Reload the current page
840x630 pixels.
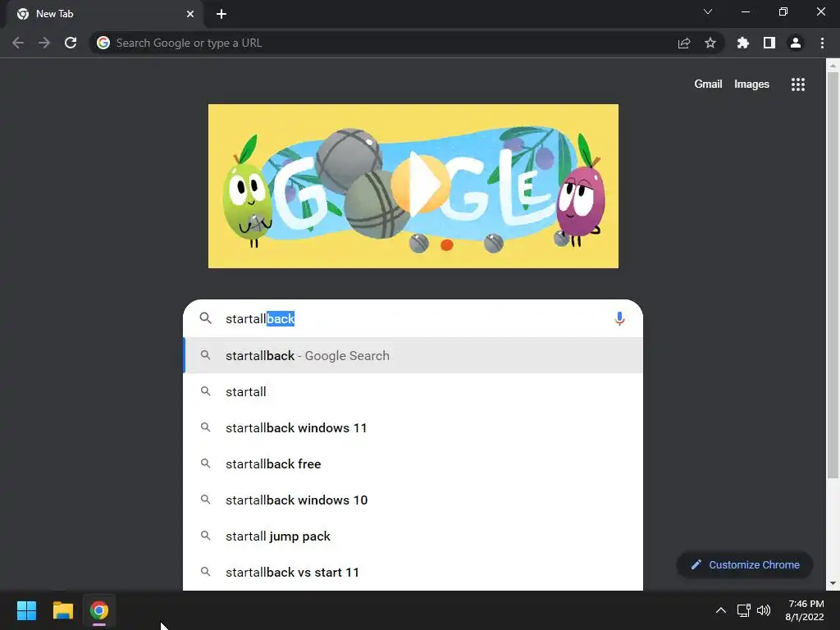(71, 43)
